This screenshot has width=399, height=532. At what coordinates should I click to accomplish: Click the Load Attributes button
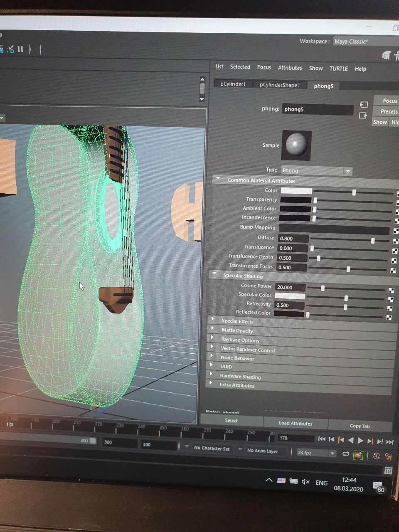(x=296, y=423)
